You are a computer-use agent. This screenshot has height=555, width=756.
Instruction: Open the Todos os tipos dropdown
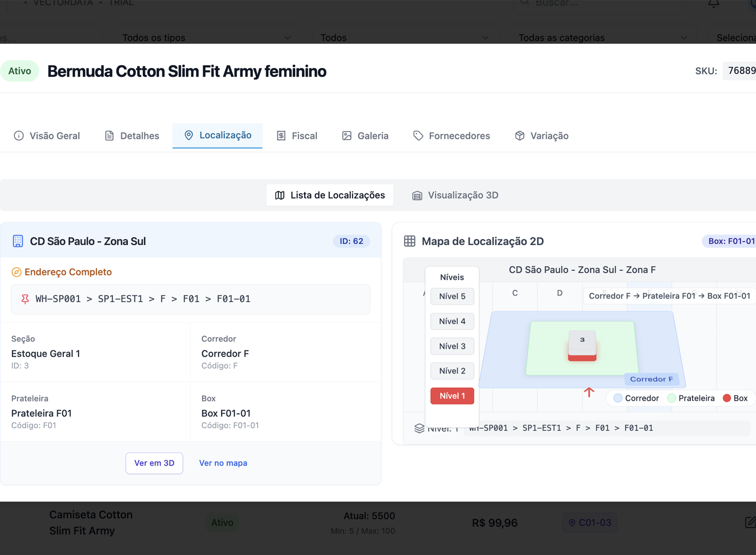[206, 38]
